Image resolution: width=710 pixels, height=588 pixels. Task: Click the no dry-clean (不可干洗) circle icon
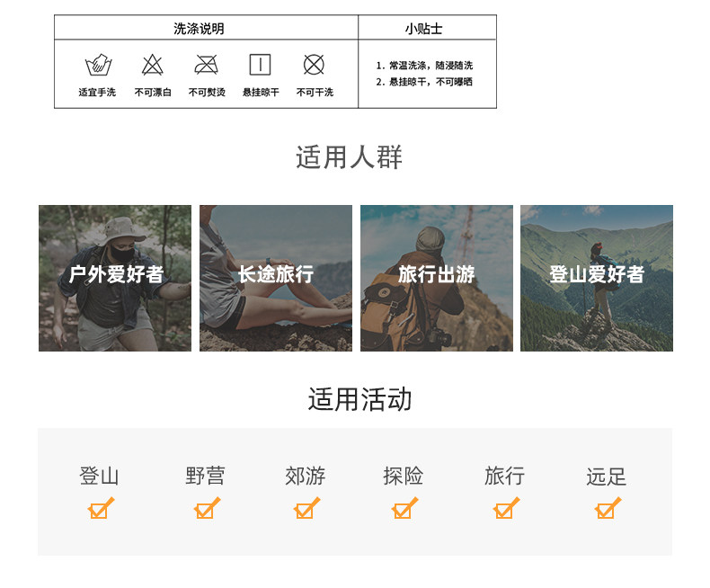pyautogui.click(x=314, y=65)
